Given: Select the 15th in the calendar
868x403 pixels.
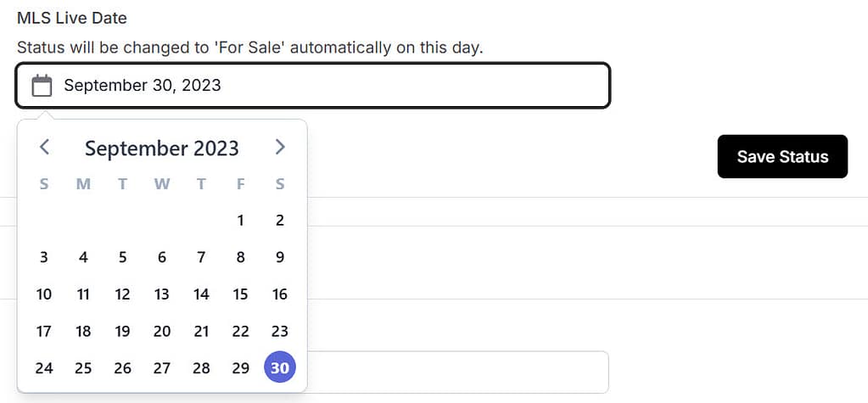Looking at the screenshot, I should 241,294.
